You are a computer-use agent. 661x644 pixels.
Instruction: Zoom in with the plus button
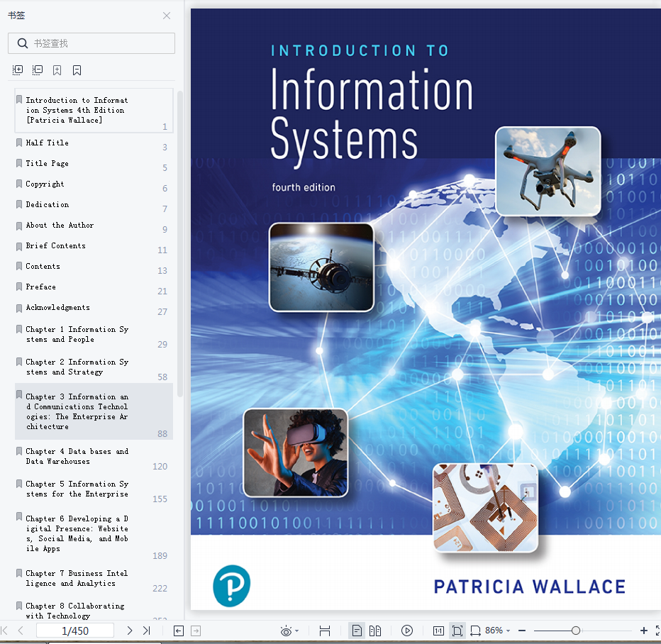click(644, 631)
